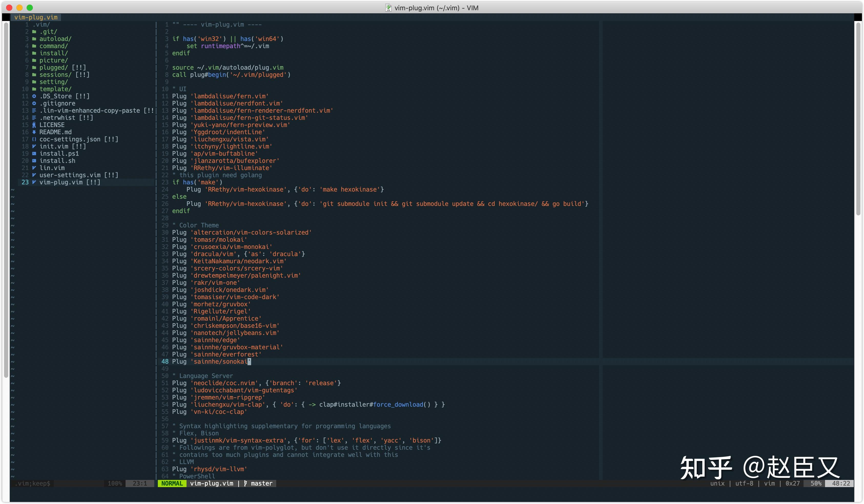Click the README.md markdown arrow icon
Screen dimensions: 864x504
click(x=34, y=132)
